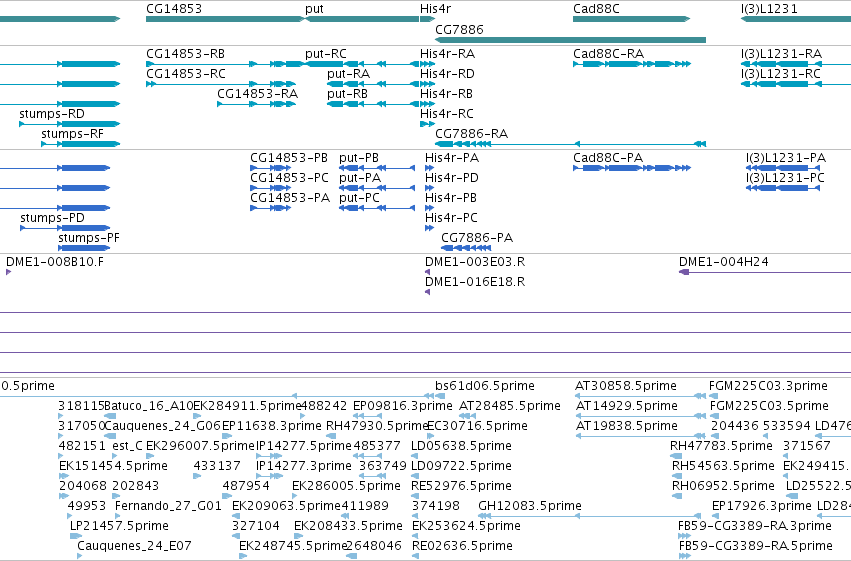Select protein His4r-PC

click(x=429, y=228)
